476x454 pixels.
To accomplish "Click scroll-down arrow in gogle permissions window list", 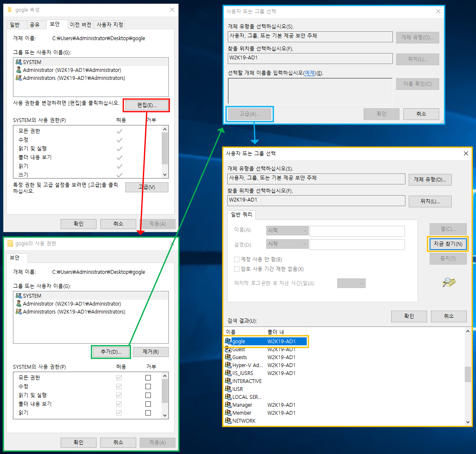I will (165, 416).
